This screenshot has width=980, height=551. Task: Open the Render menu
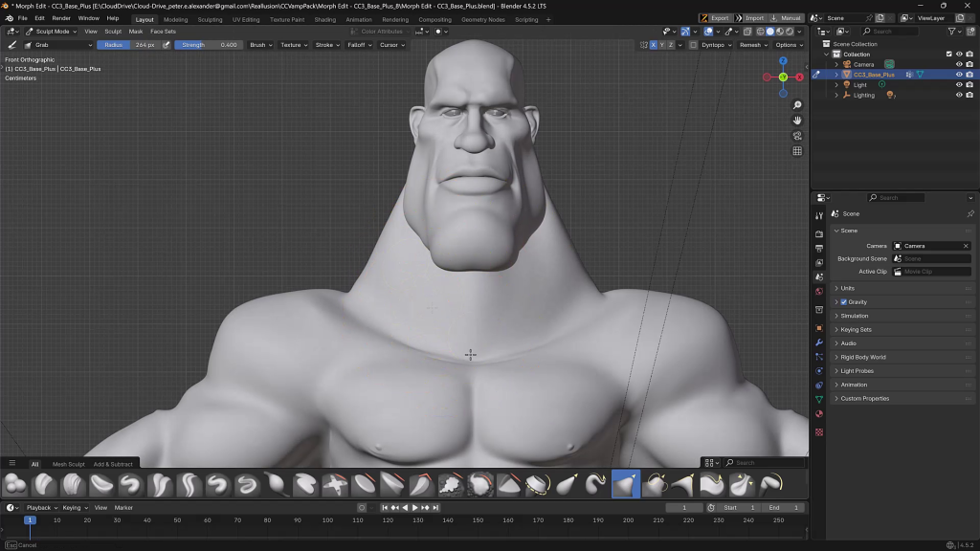pyautogui.click(x=61, y=18)
